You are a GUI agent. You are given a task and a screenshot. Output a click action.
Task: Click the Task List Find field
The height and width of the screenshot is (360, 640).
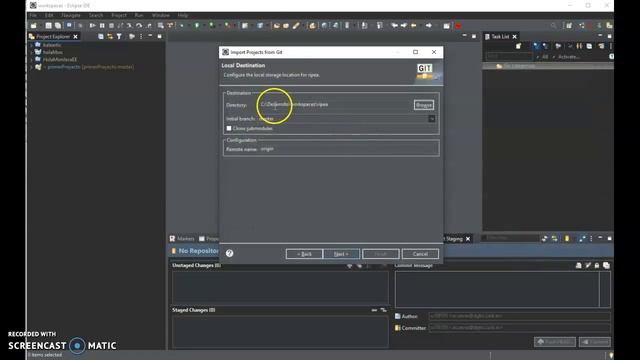509,56
